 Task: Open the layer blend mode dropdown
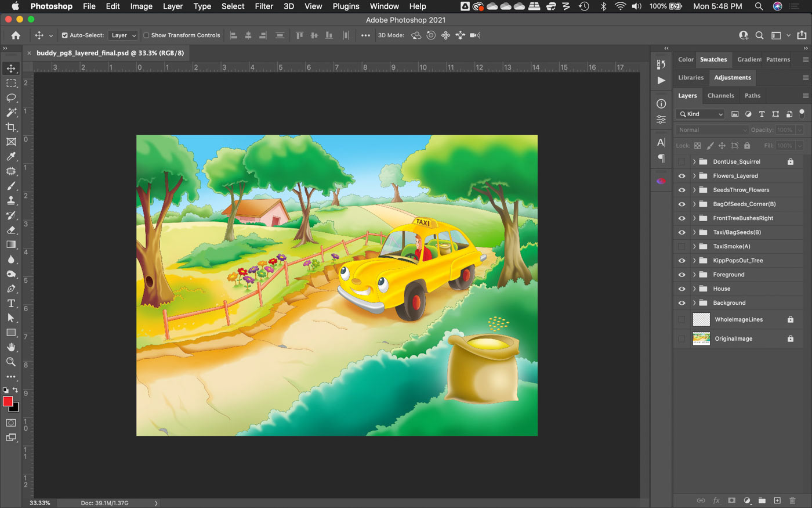click(712, 130)
